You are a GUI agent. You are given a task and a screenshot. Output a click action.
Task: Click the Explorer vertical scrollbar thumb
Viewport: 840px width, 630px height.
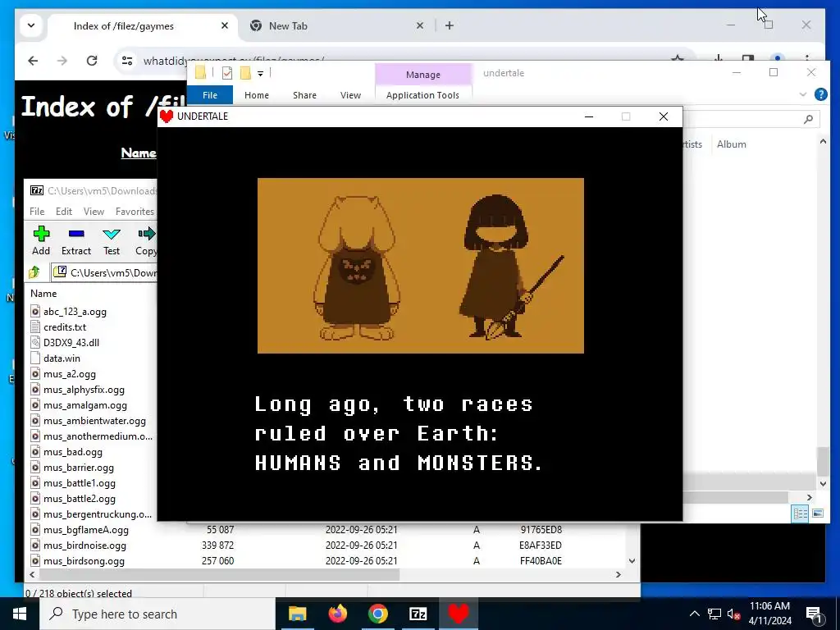pos(824,461)
